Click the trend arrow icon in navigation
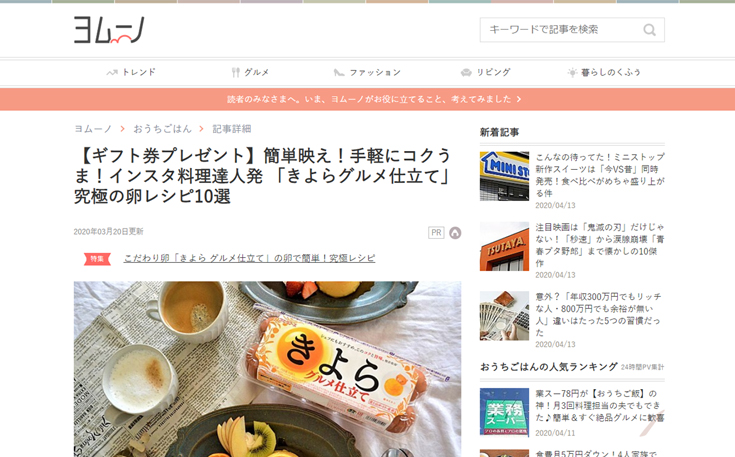 tap(112, 73)
